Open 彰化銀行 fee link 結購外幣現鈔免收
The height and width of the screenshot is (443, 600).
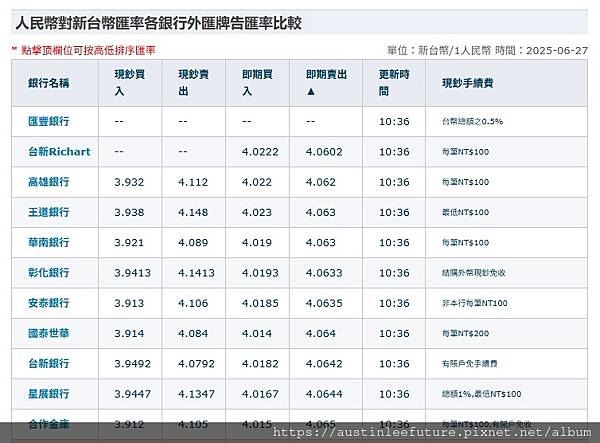pyautogui.click(x=474, y=273)
